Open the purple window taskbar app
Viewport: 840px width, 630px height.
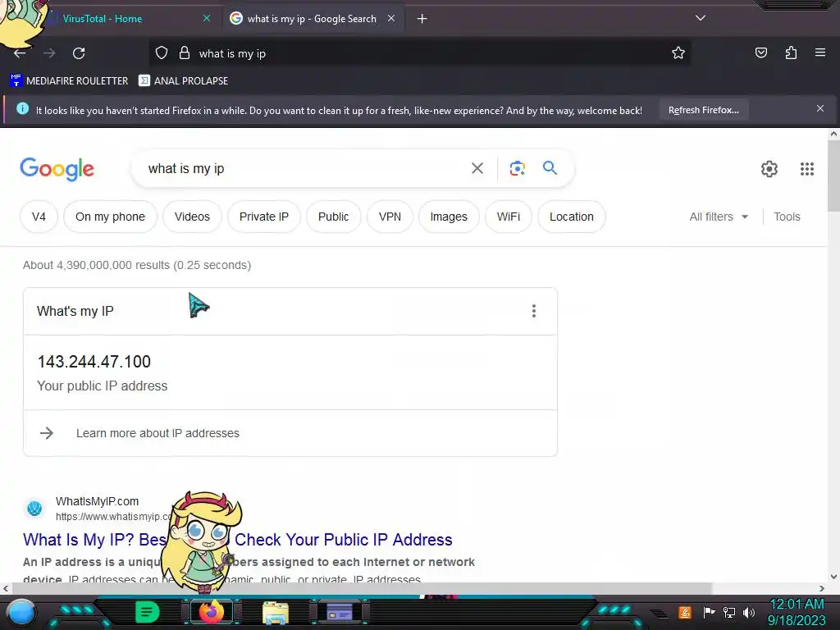click(340, 612)
